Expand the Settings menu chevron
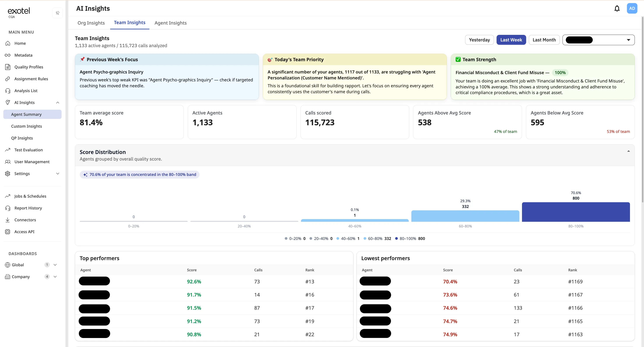644x347 pixels. tap(58, 173)
